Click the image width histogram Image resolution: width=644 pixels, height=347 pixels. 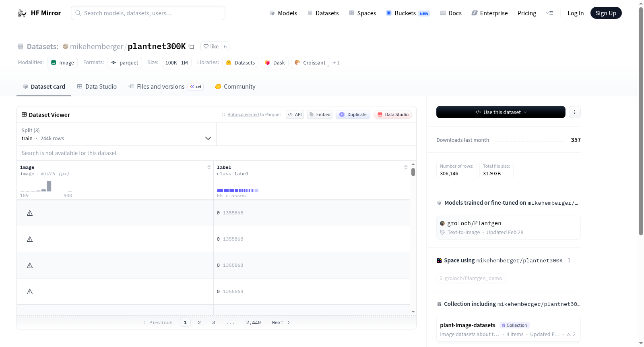[46, 186]
